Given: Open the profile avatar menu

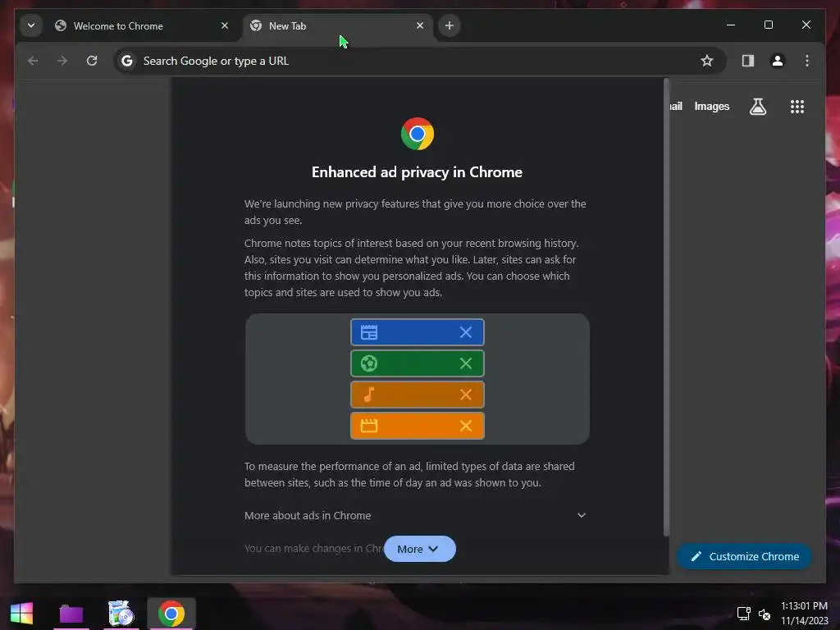Looking at the screenshot, I should click(x=778, y=61).
